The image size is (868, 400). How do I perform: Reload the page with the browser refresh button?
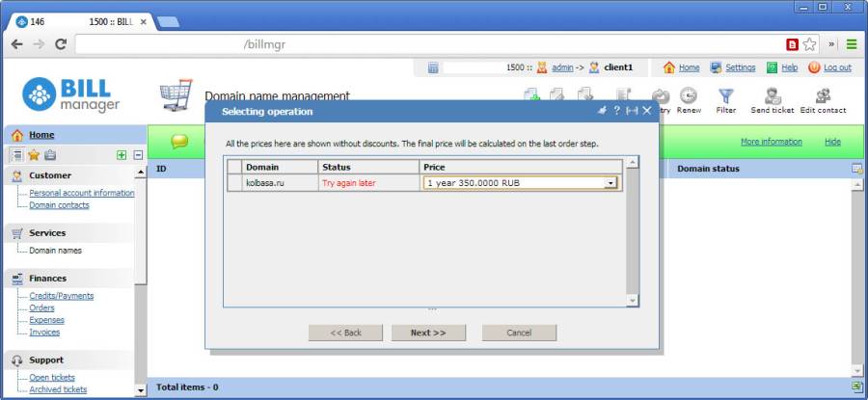pos(61,44)
